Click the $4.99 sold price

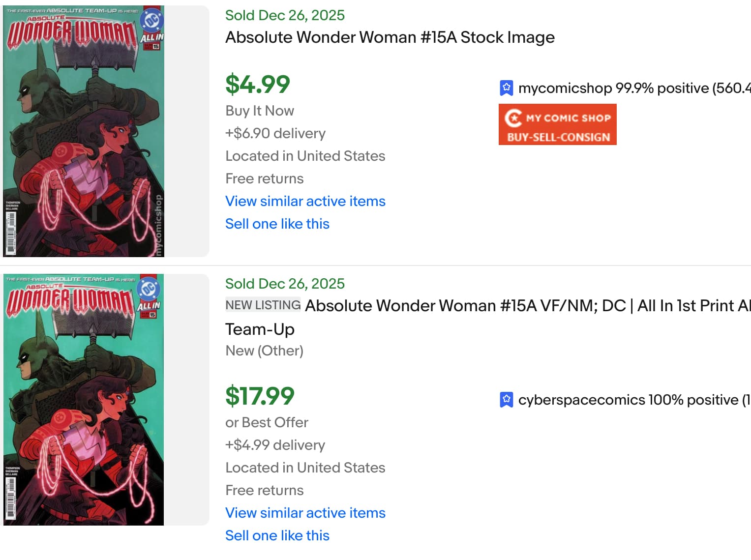pos(258,84)
